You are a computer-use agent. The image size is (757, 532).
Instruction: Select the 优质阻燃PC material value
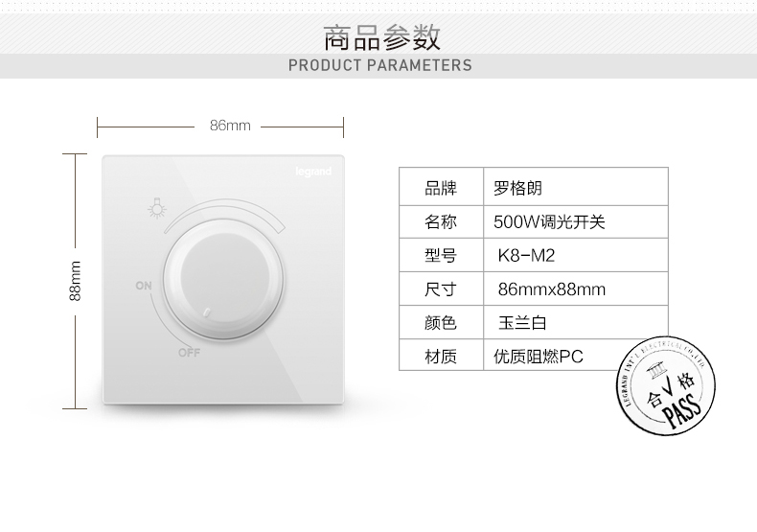coord(538,357)
